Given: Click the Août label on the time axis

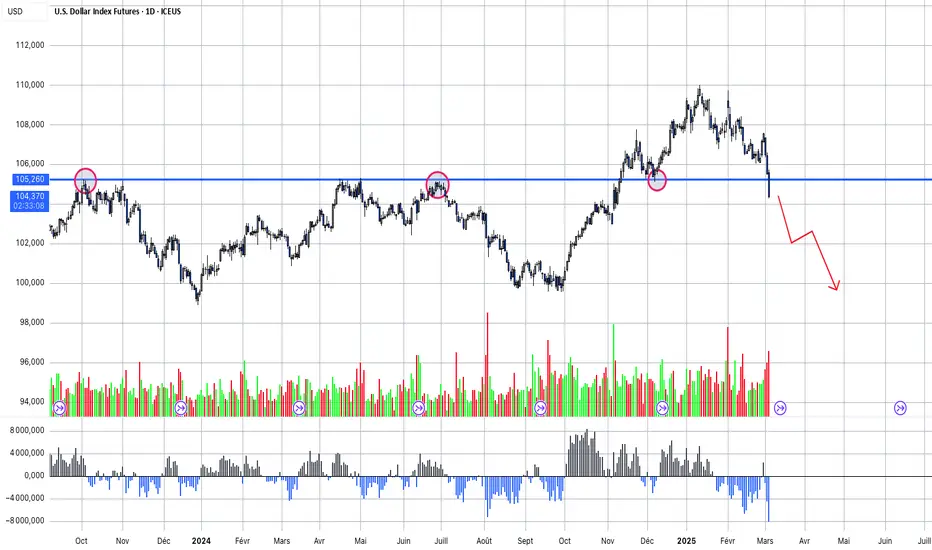Looking at the screenshot, I should pyautogui.click(x=484, y=540).
